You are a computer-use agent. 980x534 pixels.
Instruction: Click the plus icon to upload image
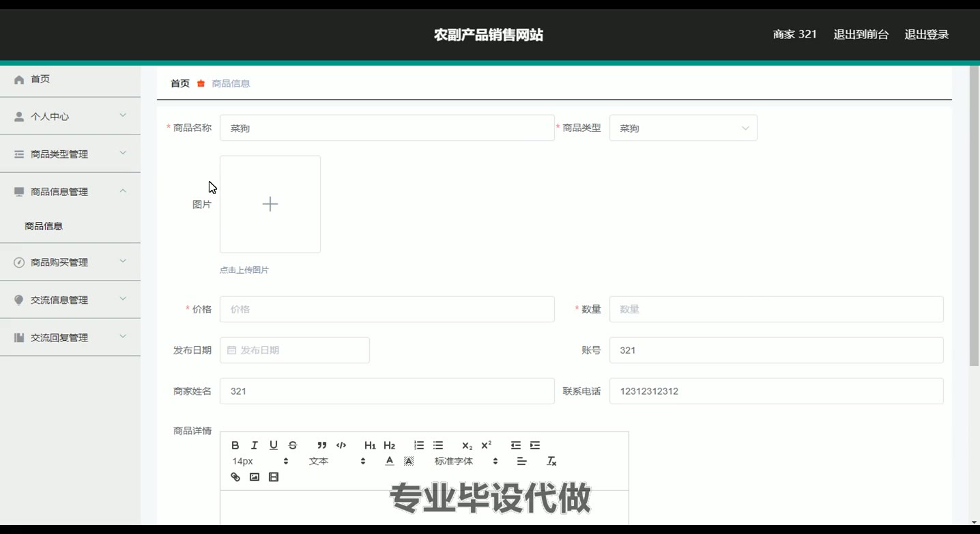[270, 204]
